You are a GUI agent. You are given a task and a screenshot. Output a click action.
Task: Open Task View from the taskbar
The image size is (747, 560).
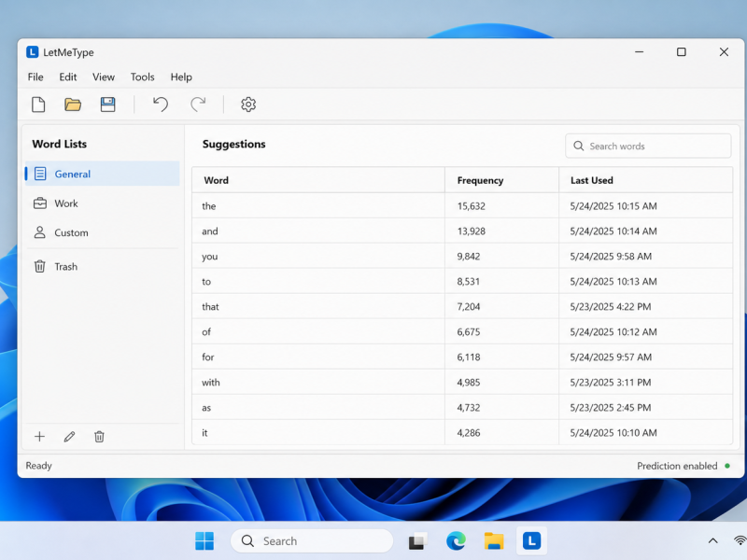416,541
